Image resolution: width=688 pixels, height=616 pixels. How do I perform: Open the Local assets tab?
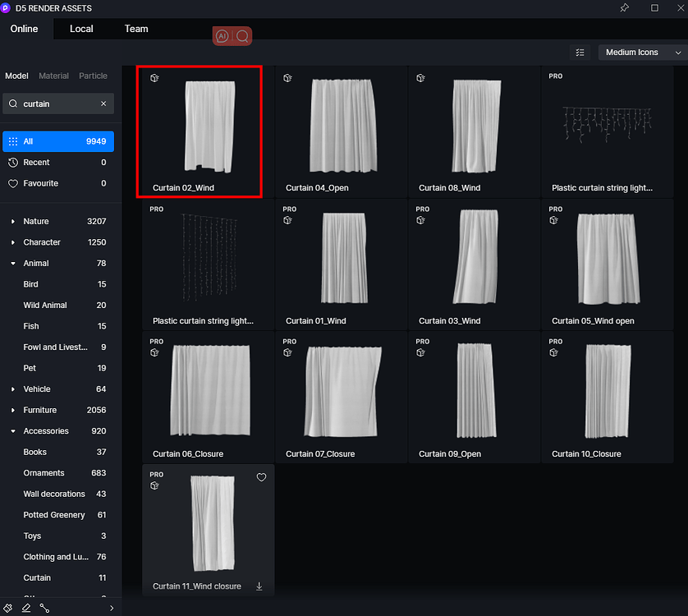point(81,29)
